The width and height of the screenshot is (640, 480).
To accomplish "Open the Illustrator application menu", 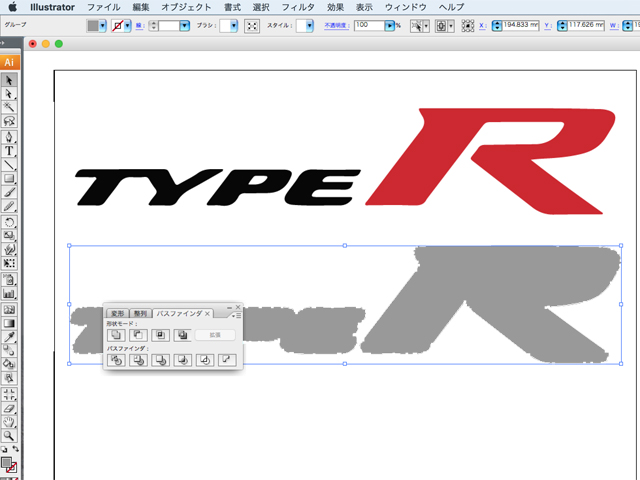I will pyautogui.click(x=52, y=7).
